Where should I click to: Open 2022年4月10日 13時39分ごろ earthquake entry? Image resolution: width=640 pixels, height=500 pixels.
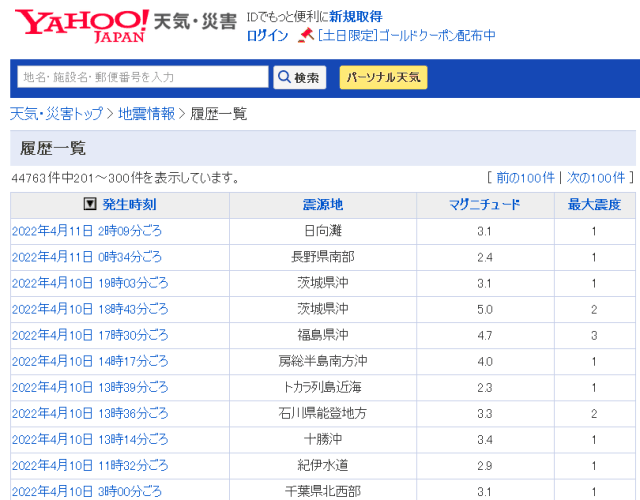[x=90, y=387]
